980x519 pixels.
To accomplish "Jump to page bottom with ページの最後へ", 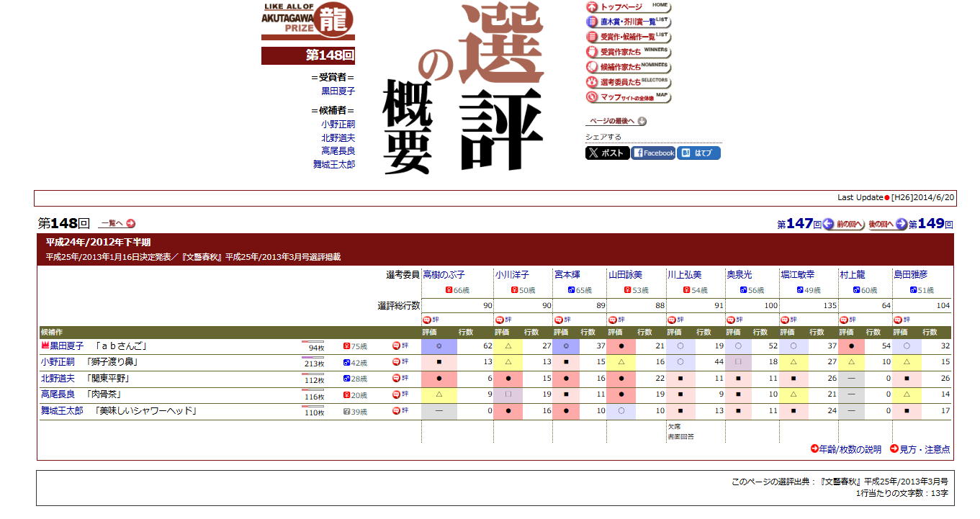I will (616, 122).
